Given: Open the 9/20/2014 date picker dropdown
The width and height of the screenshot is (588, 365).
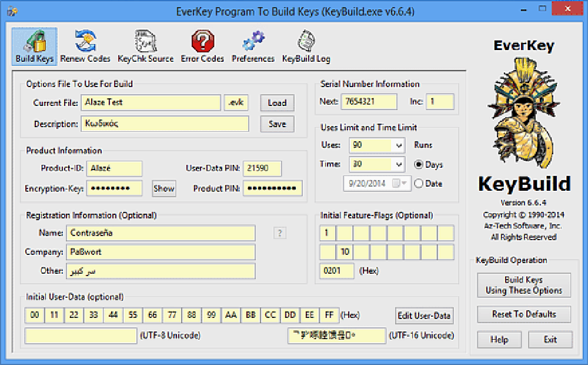Looking at the screenshot, I should pyautogui.click(x=404, y=183).
